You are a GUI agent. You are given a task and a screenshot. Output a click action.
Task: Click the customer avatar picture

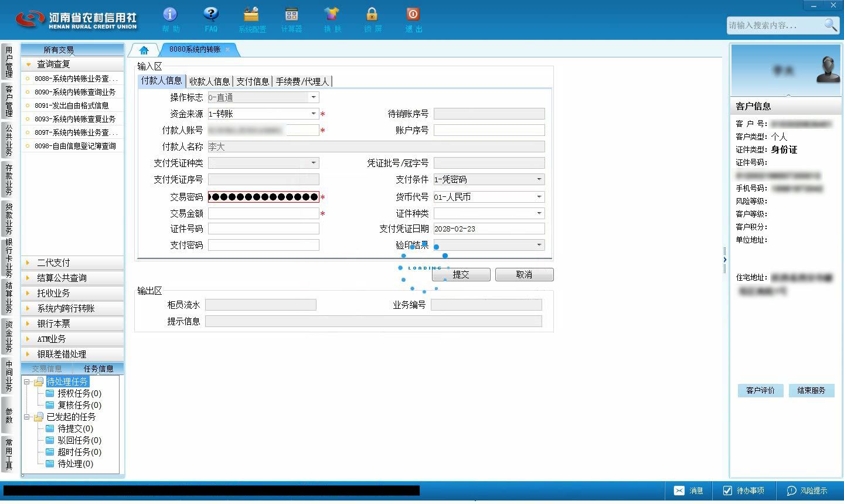pyautogui.click(x=828, y=69)
